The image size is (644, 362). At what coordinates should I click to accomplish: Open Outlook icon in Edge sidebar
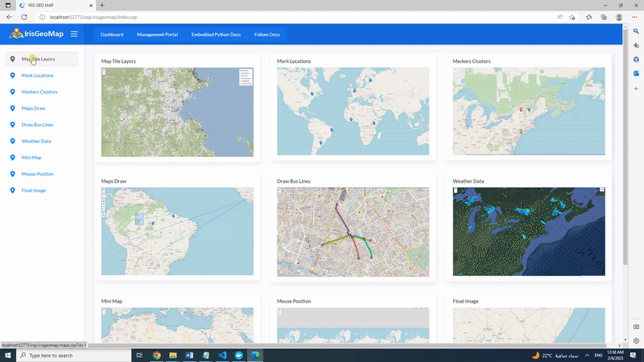pos(636,73)
